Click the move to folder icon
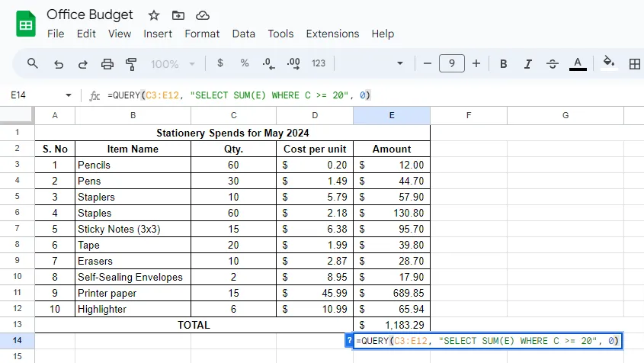Image resolution: width=644 pixels, height=363 pixels. click(178, 15)
